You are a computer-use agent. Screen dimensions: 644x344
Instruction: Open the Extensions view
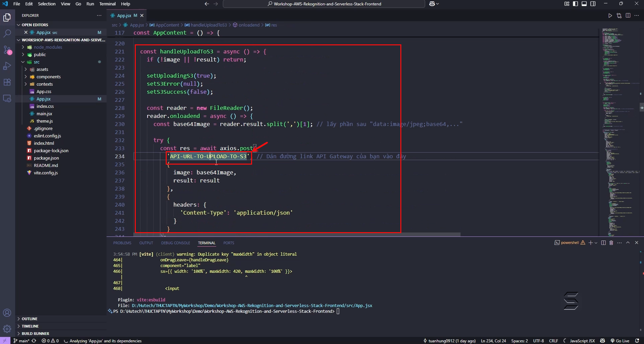[x=7, y=82]
